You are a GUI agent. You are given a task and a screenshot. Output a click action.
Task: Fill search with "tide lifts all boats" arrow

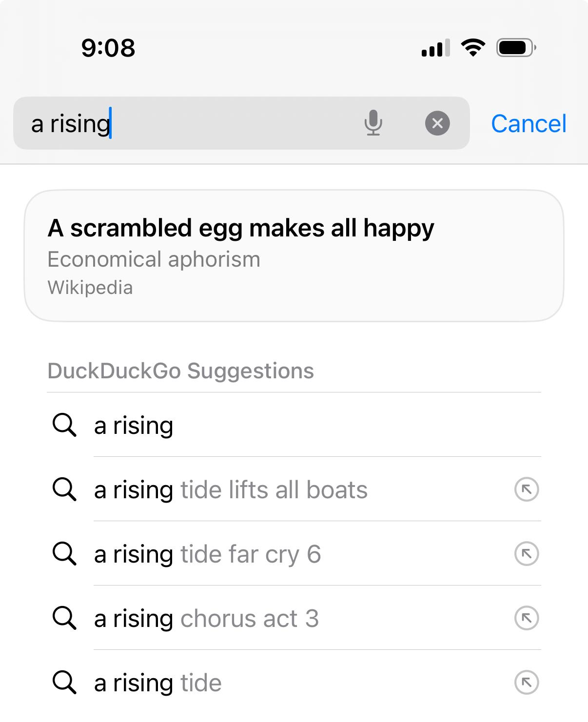point(527,489)
